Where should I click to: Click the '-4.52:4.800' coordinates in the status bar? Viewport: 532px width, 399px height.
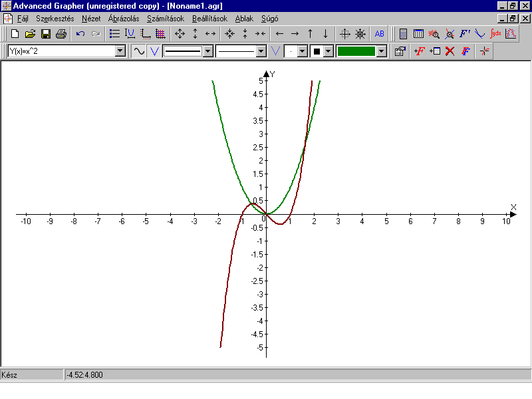click(x=84, y=375)
